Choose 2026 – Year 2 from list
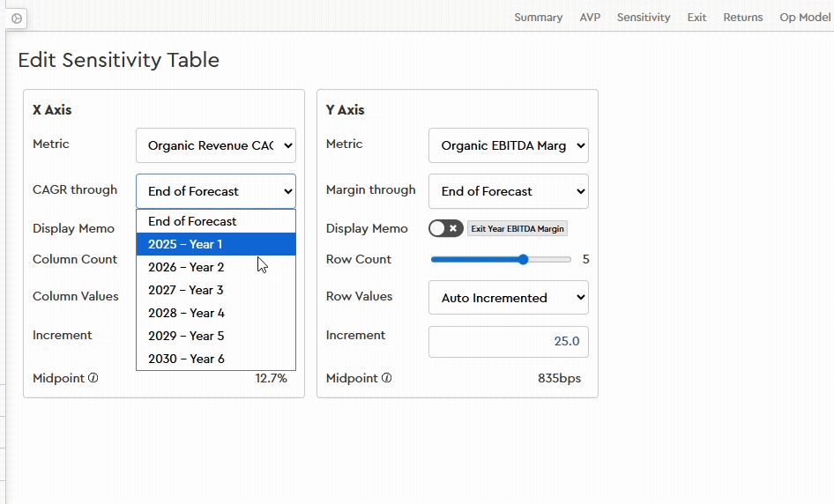834x504 pixels. click(x=215, y=267)
